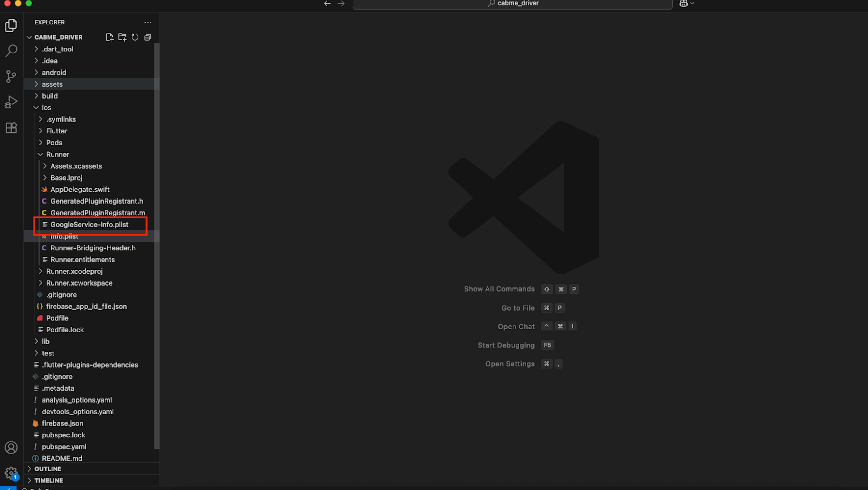Open the Extensions view icon
The height and width of the screenshot is (490, 868).
[x=11, y=128]
